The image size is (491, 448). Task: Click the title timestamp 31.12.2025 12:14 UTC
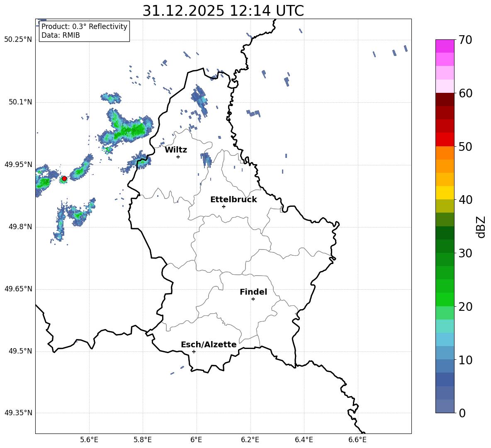click(223, 11)
